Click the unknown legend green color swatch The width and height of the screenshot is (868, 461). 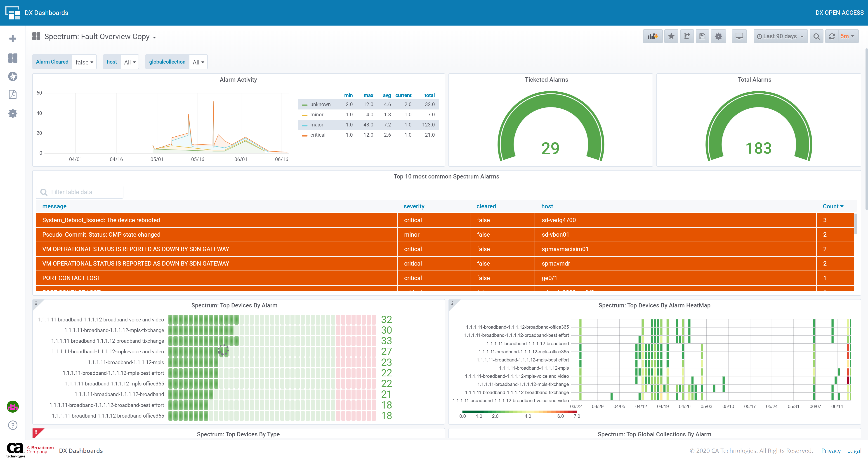305,105
